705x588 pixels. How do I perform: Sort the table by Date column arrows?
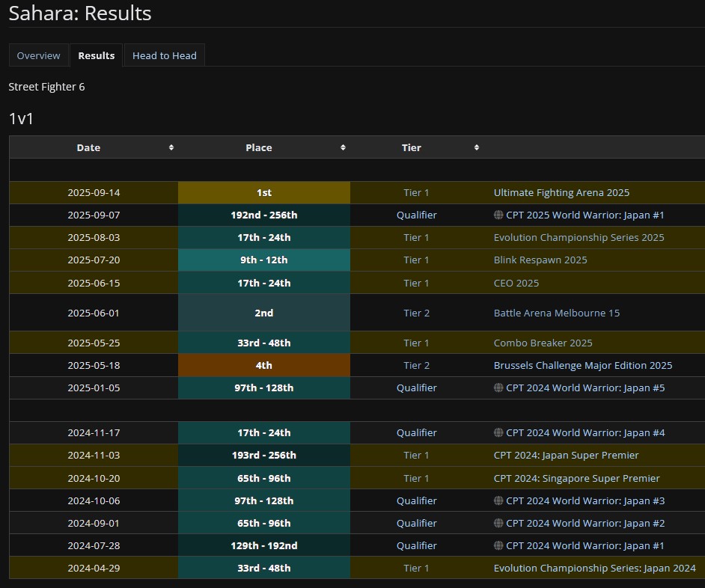[171, 147]
